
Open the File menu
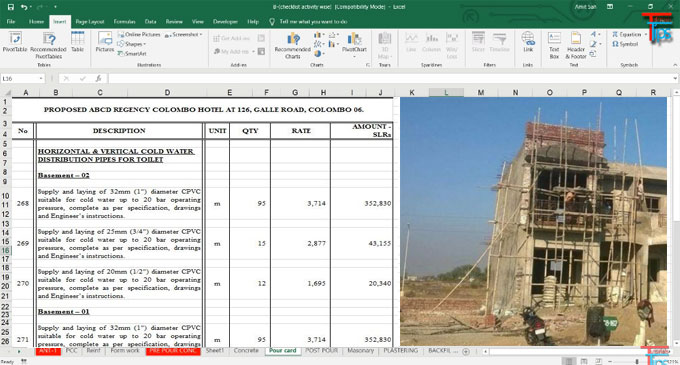click(11, 22)
